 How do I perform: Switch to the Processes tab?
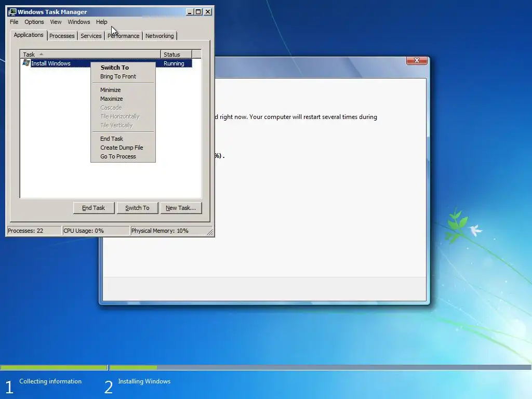tap(62, 36)
